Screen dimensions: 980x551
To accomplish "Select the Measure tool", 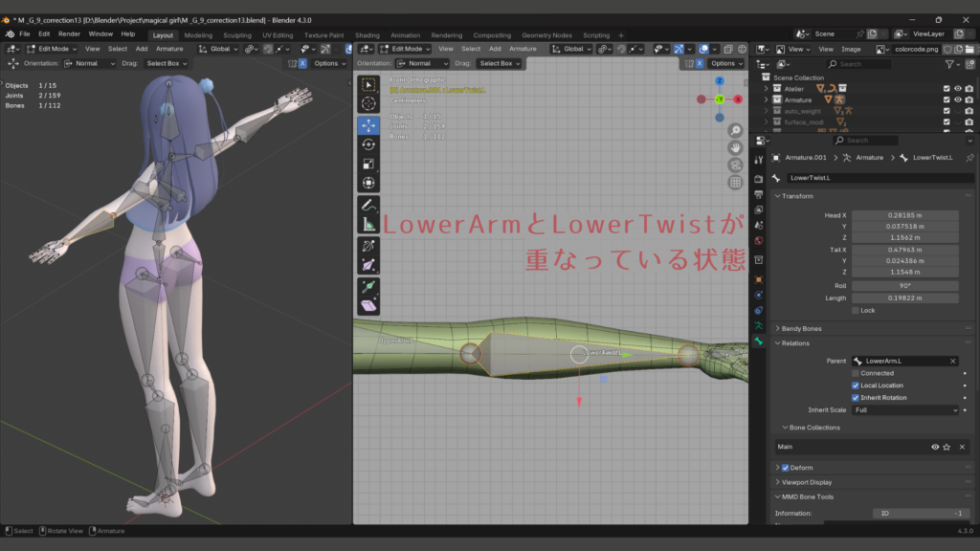I will [368, 225].
